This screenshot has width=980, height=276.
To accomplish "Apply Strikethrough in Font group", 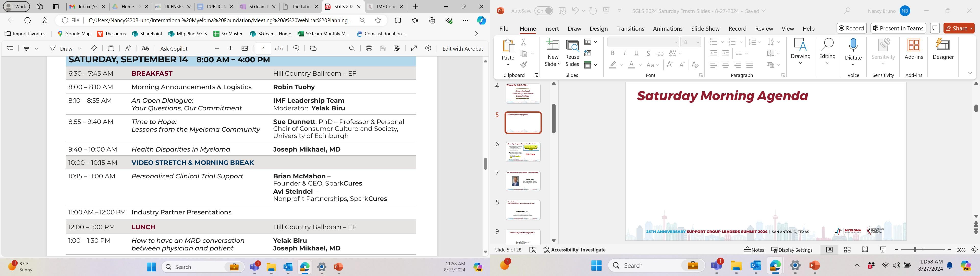I will pyautogui.click(x=661, y=53).
